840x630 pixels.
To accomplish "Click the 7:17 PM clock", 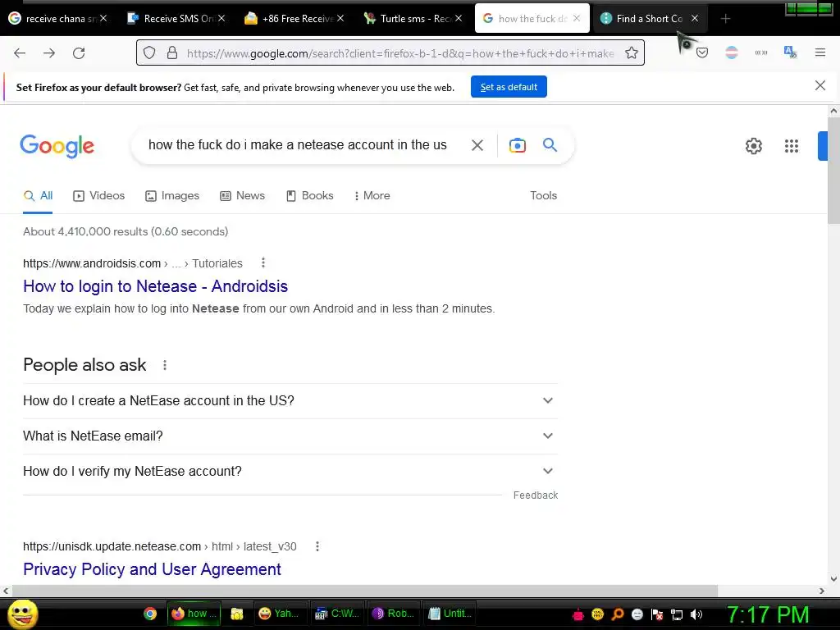I will [767, 614].
